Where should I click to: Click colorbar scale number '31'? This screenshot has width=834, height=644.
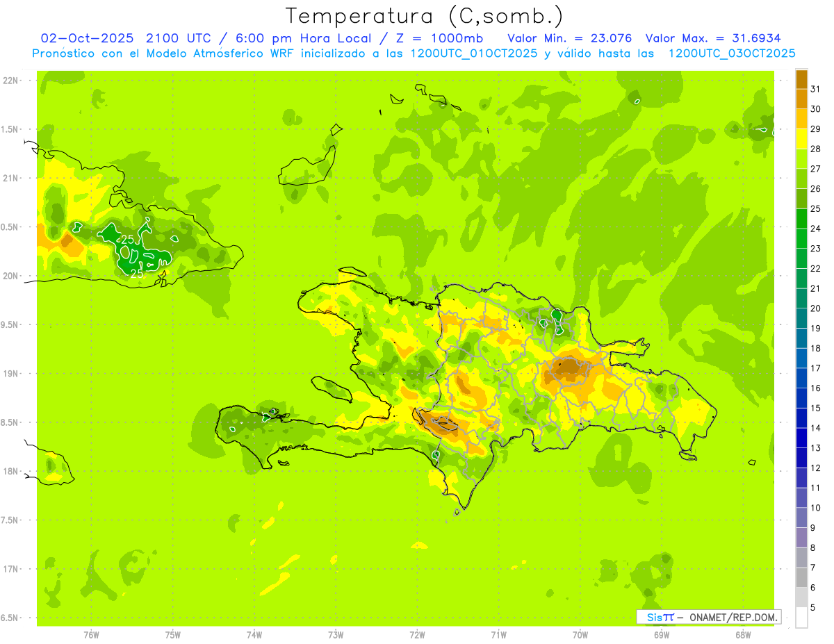click(816, 89)
